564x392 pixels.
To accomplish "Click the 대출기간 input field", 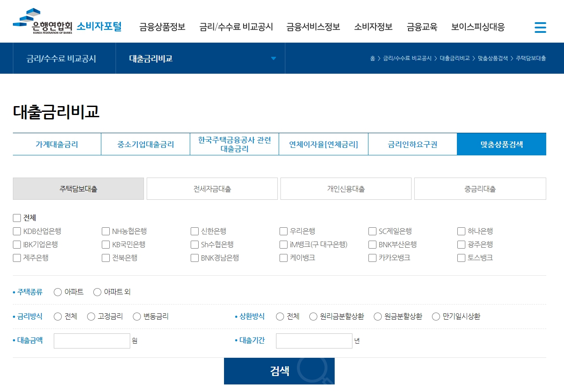I will pos(314,341).
